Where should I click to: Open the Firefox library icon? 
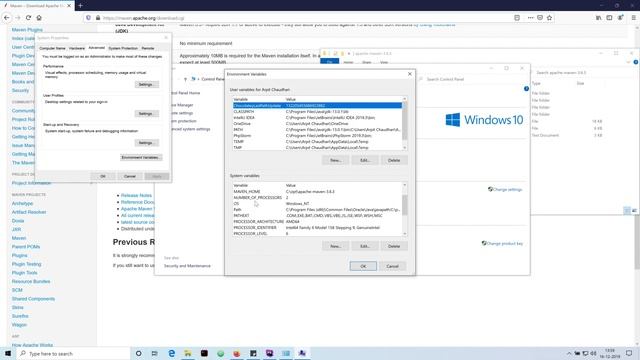tap(598, 18)
